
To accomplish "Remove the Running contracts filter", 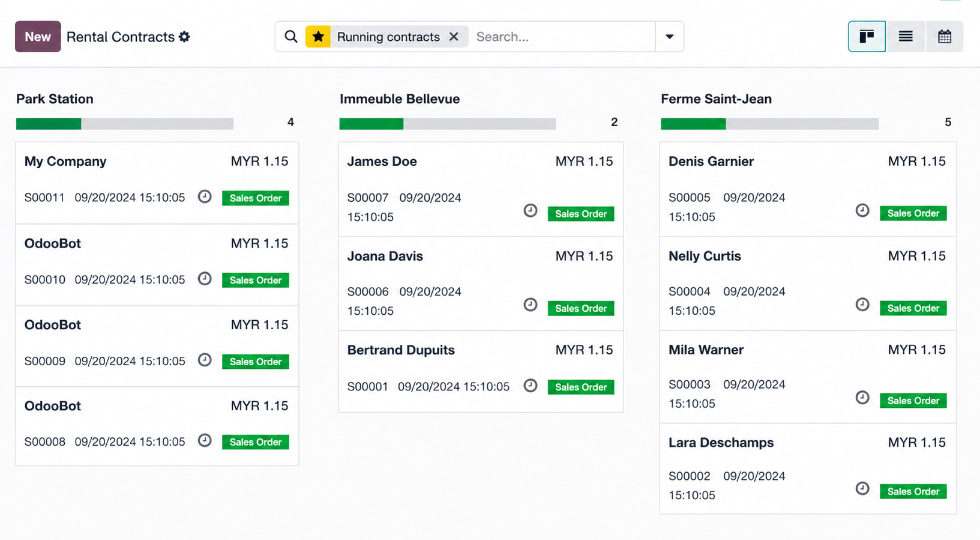I will (x=454, y=37).
